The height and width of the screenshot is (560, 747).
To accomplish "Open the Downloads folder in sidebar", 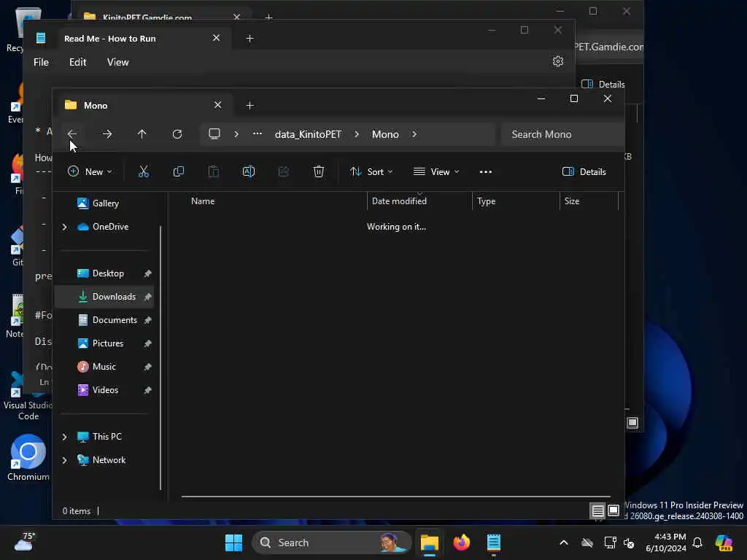I will point(105,297).
